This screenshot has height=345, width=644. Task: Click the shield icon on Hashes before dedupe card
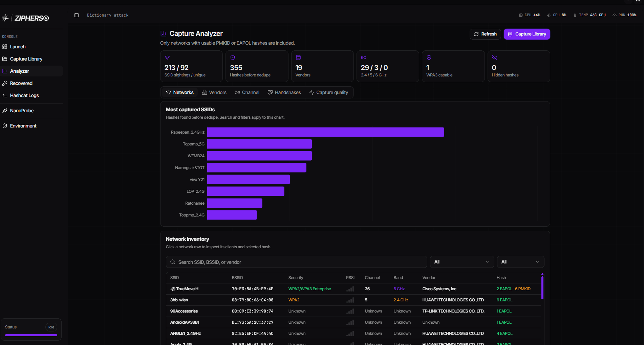233,57
